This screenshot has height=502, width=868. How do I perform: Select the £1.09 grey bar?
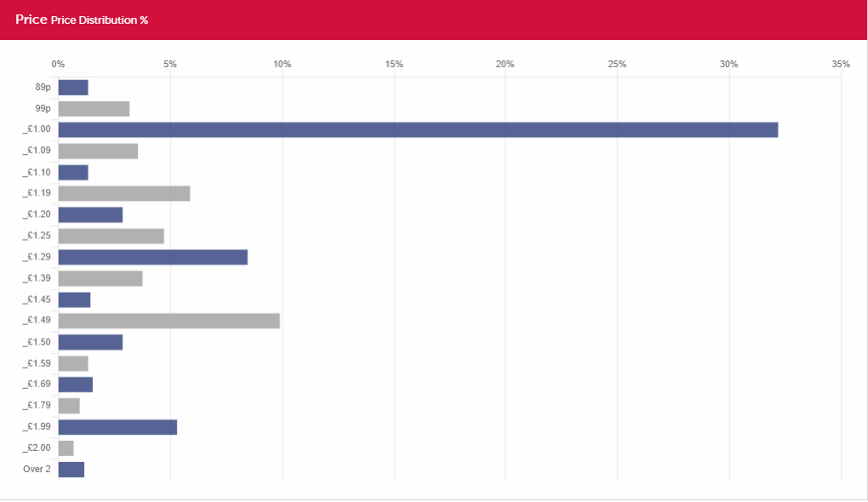click(x=98, y=151)
